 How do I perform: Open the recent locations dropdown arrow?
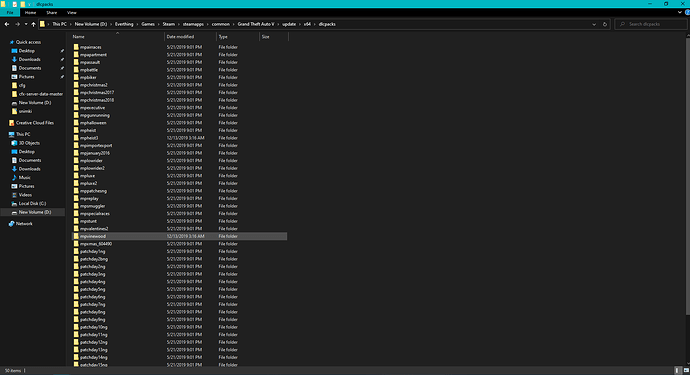tap(26, 24)
